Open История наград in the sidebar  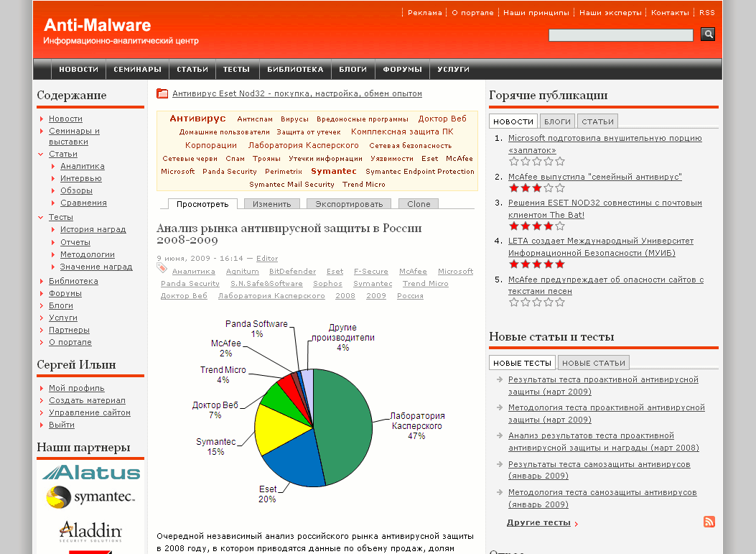pyautogui.click(x=93, y=229)
